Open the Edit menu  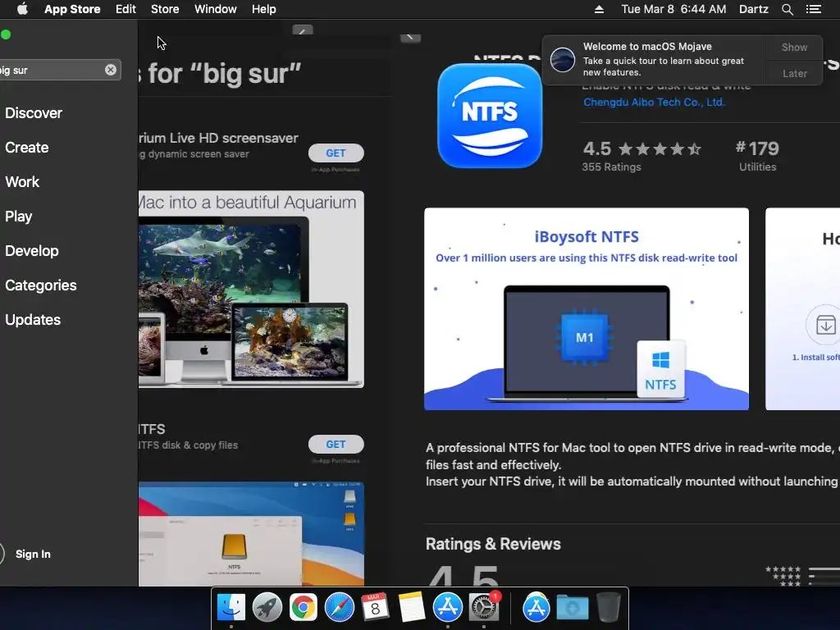(x=126, y=9)
